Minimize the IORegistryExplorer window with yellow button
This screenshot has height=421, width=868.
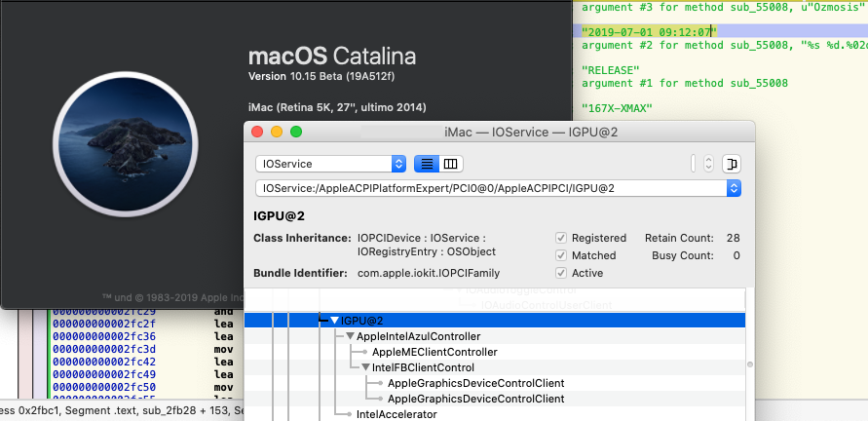pos(277,132)
